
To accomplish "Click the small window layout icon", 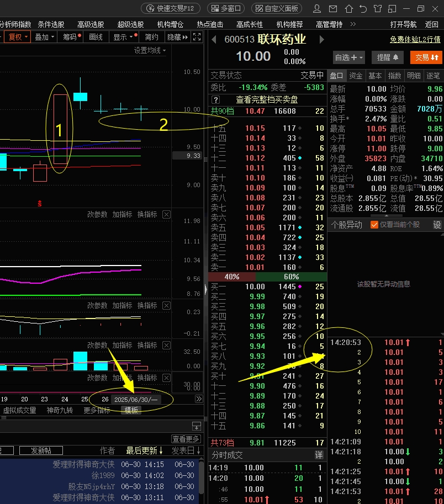I will pos(392,9).
